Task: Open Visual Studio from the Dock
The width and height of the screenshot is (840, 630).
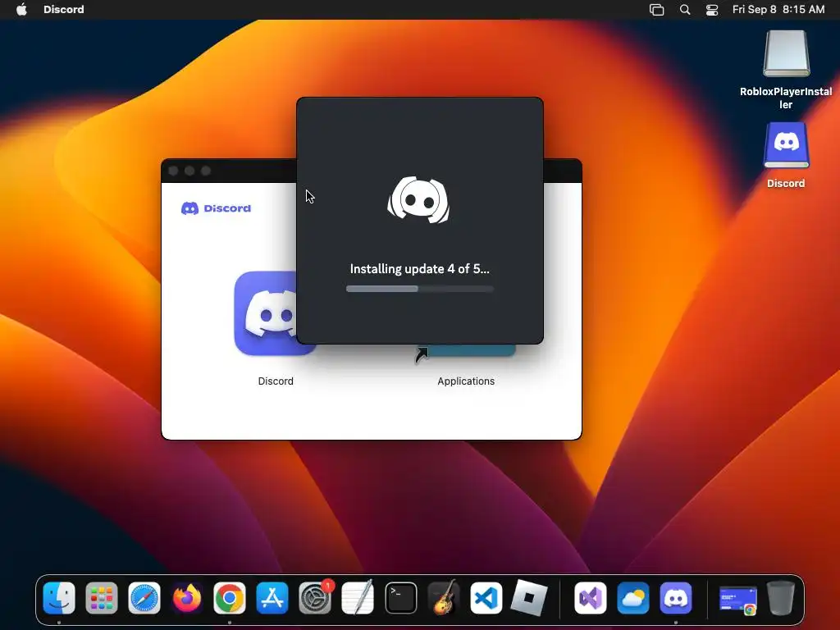Action: pyautogui.click(x=591, y=598)
